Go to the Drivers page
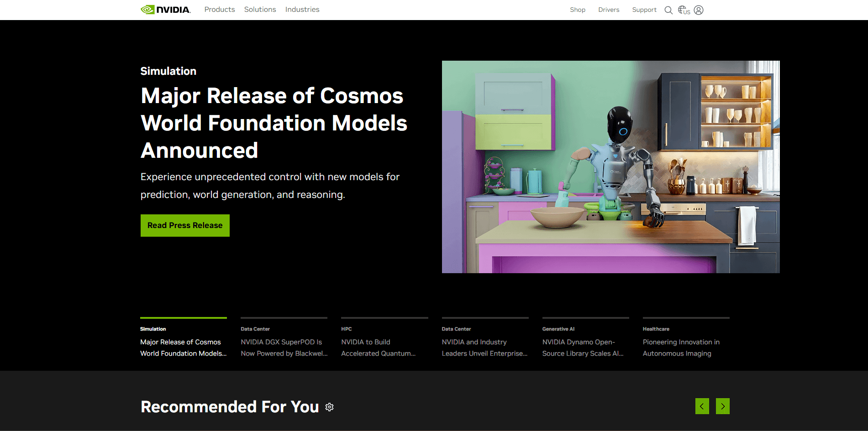The height and width of the screenshot is (431, 868). point(609,10)
